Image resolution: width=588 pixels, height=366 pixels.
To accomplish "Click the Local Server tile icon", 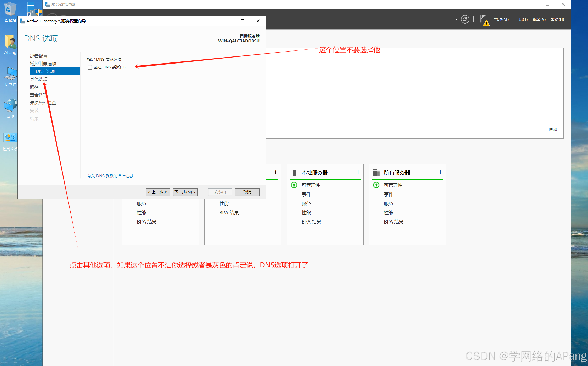I will (x=294, y=173).
